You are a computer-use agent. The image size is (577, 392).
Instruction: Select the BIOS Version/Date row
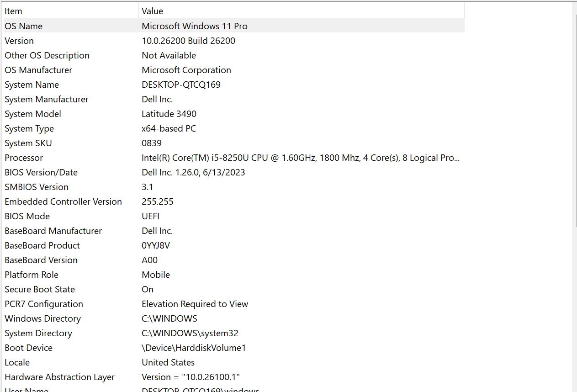point(233,172)
